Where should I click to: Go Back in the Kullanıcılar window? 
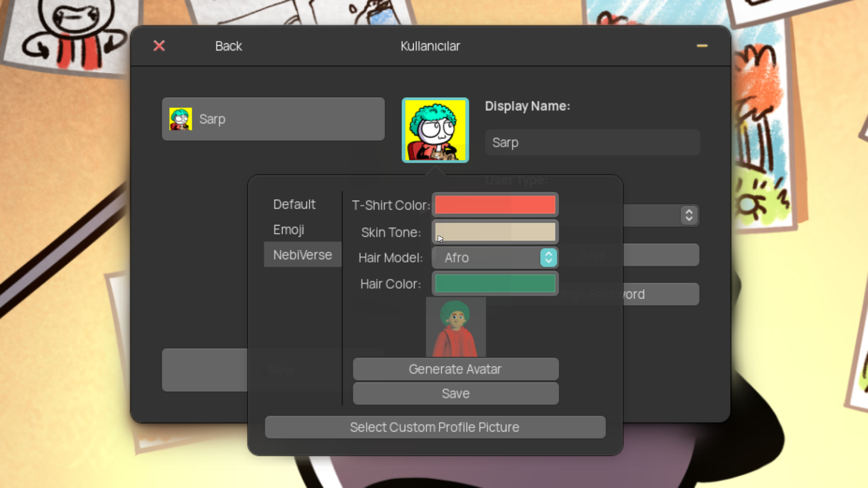(228, 46)
